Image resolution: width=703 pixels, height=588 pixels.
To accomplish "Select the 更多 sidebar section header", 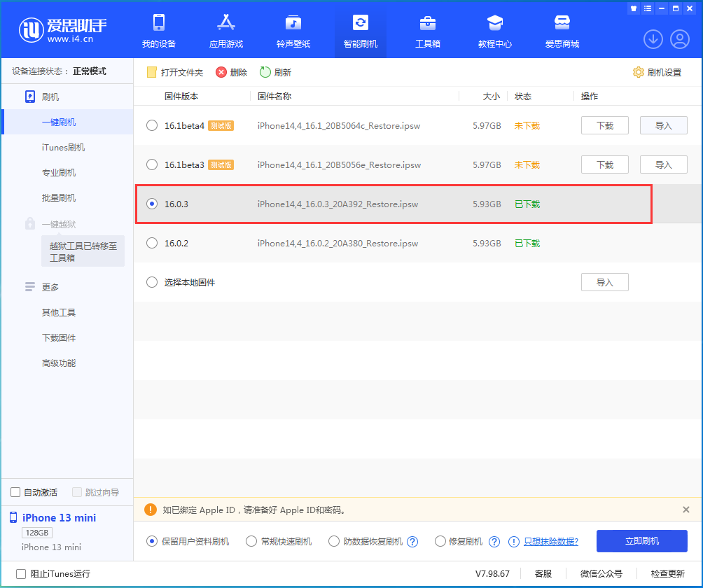I will point(42,287).
